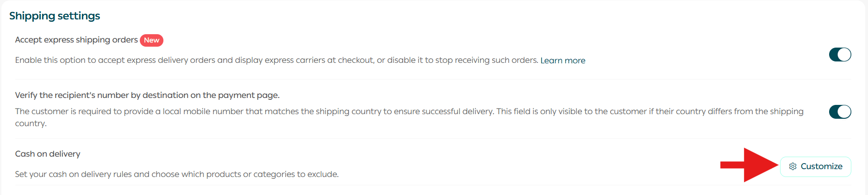
Task: Click the red arrow pointing at Customize
Action: click(750, 165)
